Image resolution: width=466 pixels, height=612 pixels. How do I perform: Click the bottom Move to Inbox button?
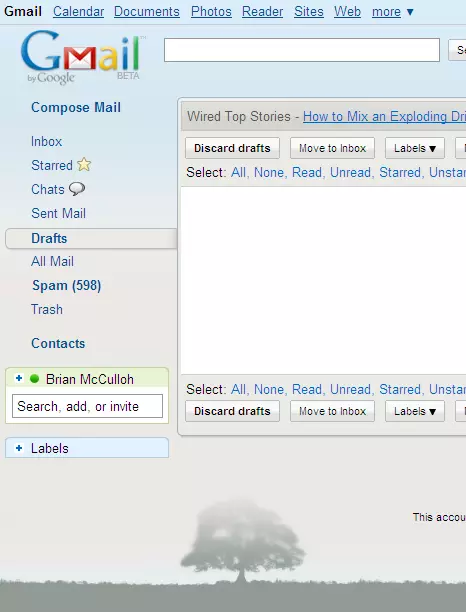coord(332,411)
